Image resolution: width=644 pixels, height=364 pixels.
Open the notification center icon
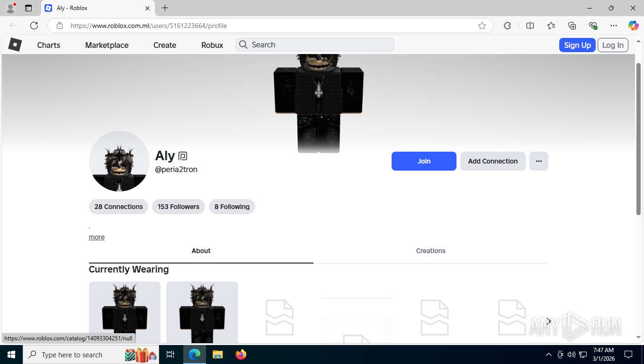click(x=628, y=355)
